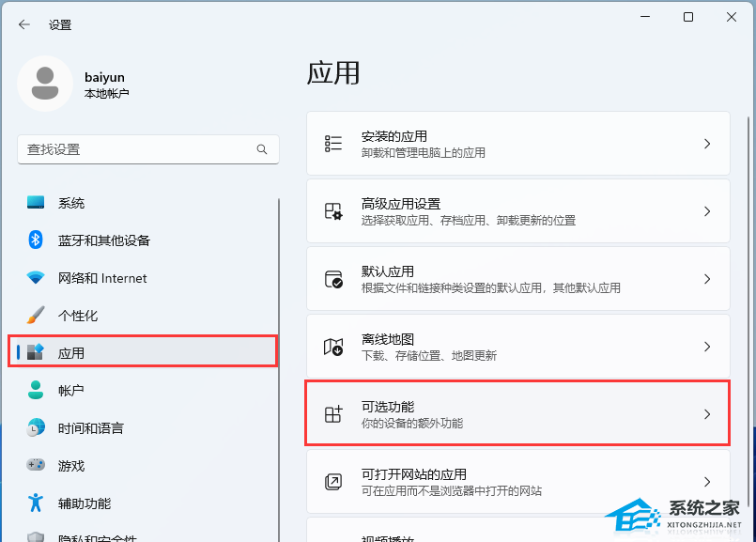Click the search magnifier icon
Screen dimensions: 756x542
[x=262, y=149]
